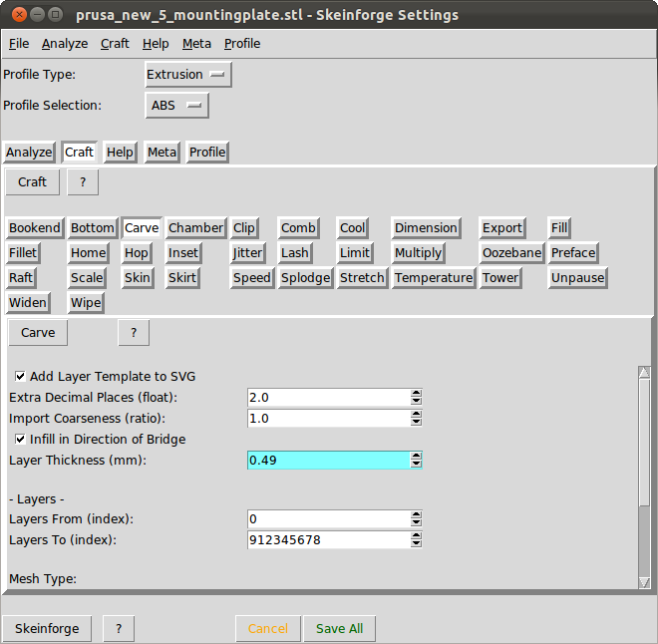The width and height of the screenshot is (658, 644).
Task: Open the Analyze menu in menu bar
Action: [65, 43]
